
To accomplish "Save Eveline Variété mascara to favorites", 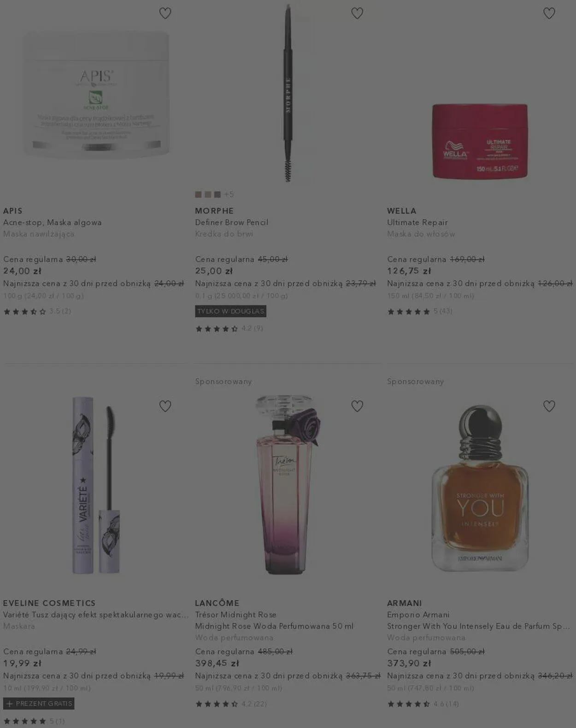I will pyautogui.click(x=165, y=406).
